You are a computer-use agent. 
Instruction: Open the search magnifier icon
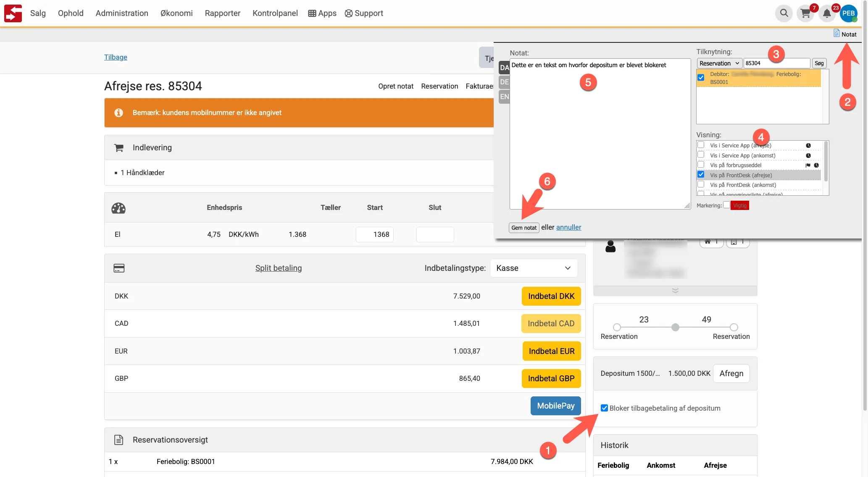click(x=784, y=13)
